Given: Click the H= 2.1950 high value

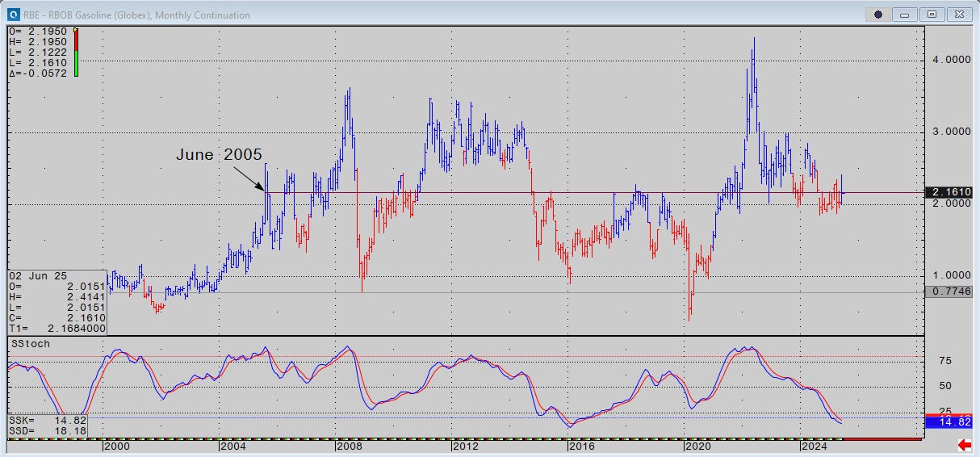Looking at the screenshot, I should (x=38, y=41).
